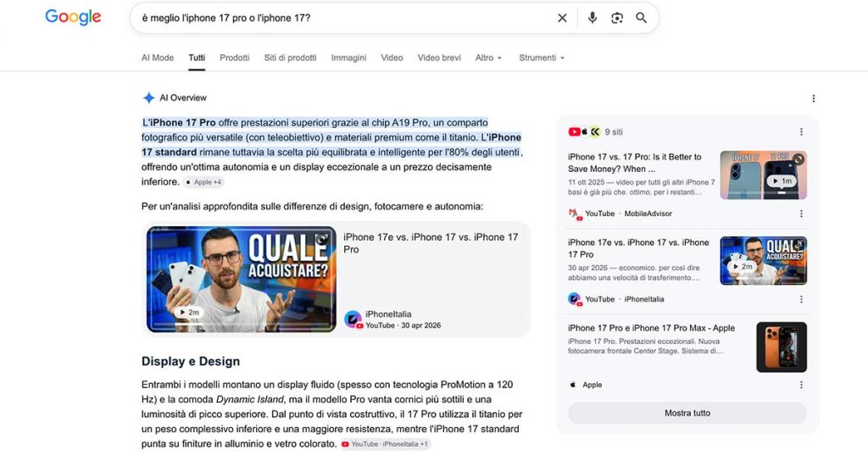Image resolution: width=868 pixels, height=467 pixels.
Task: Click the AI Overview sparkle icon
Action: [149, 98]
